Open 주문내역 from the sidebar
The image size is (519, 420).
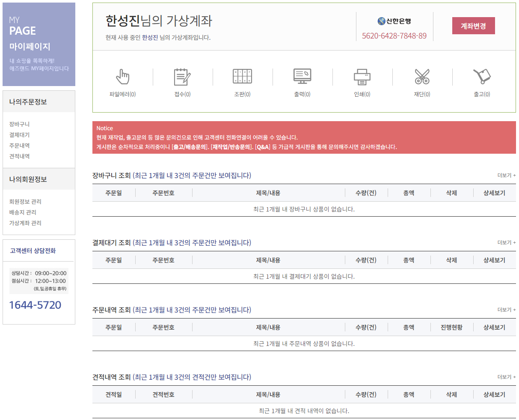tap(20, 146)
